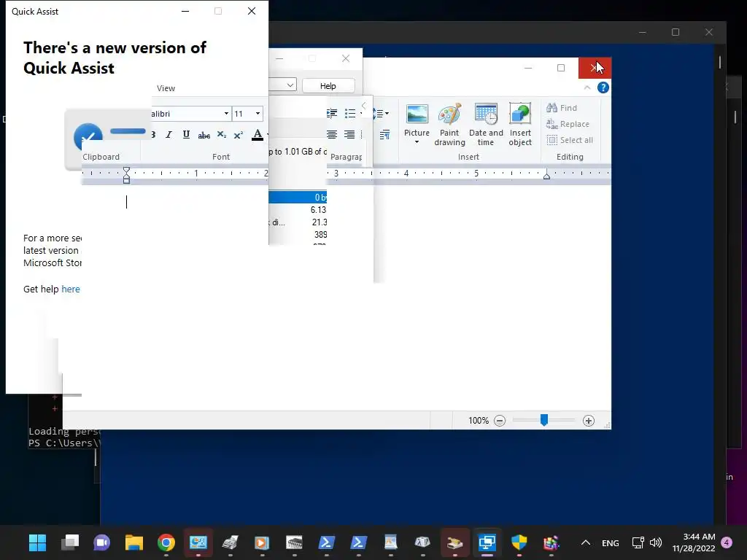Insert a Paint drawing

449,125
